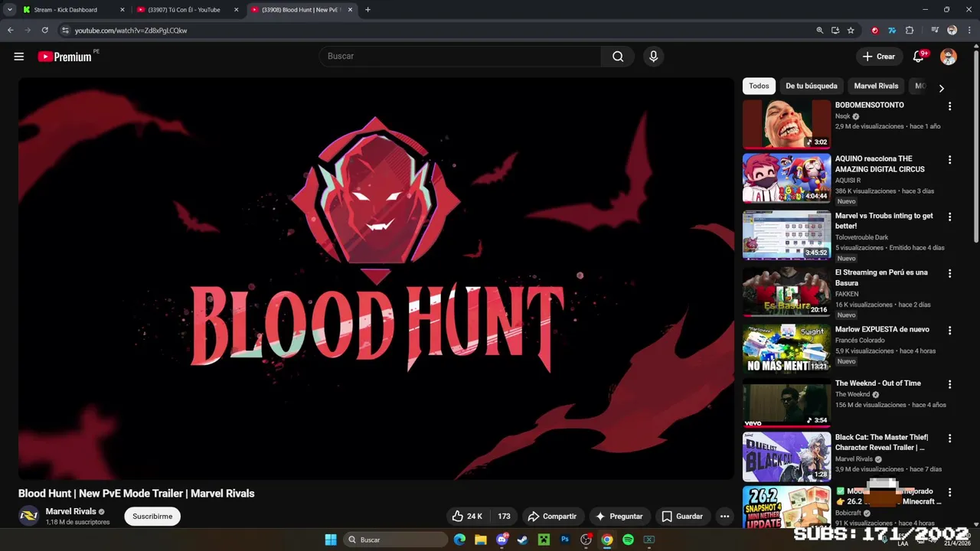Open options for BOBOMENSOTONTO video
980x551 pixels.
pyautogui.click(x=949, y=106)
